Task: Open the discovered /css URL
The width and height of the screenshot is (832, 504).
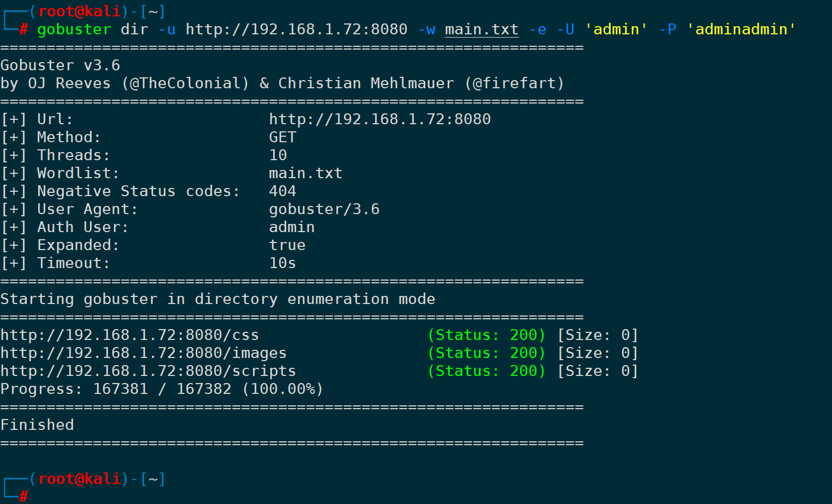Action: click(x=130, y=335)
